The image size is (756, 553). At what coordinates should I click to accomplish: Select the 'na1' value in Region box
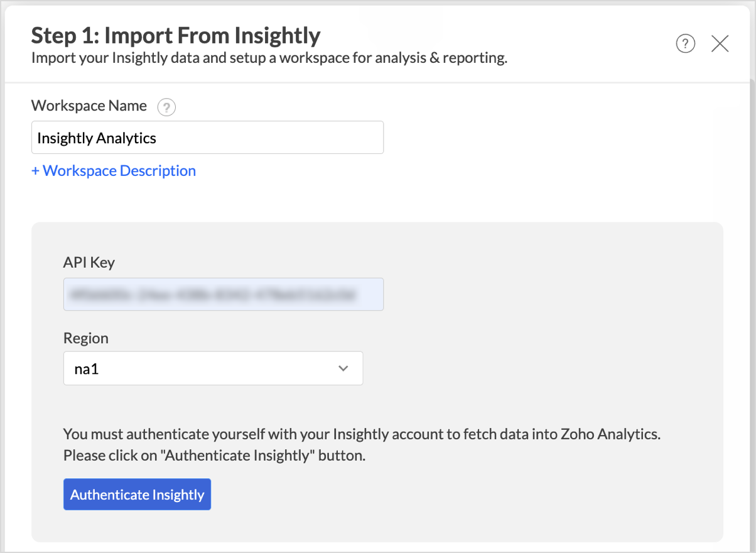[x=87, y=369]
